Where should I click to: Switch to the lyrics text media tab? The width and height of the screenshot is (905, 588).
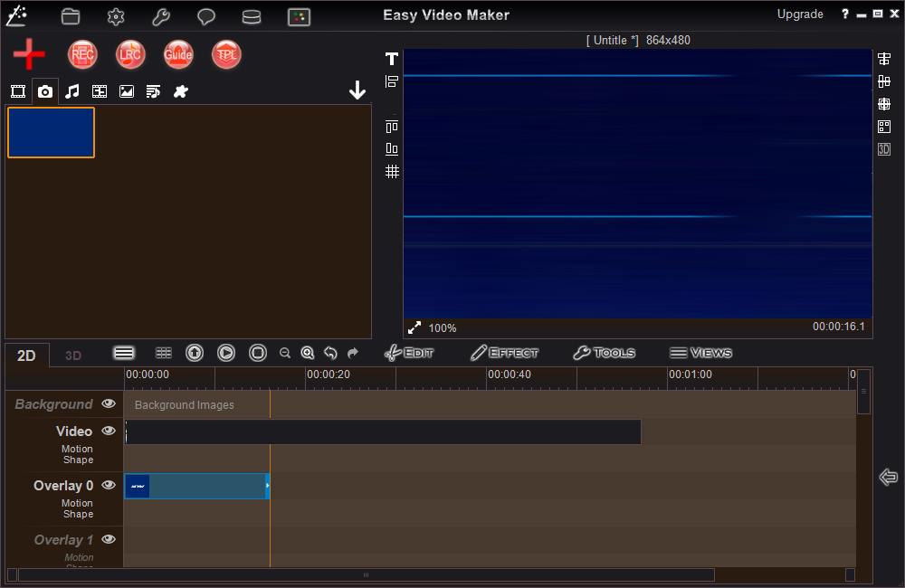tap(153, 91)
